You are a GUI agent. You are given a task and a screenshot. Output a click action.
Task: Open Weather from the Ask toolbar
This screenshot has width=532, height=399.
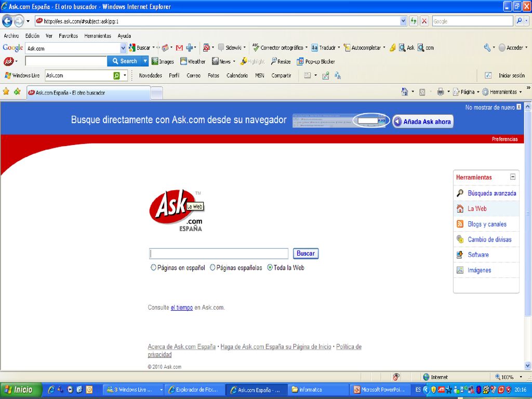193,61
